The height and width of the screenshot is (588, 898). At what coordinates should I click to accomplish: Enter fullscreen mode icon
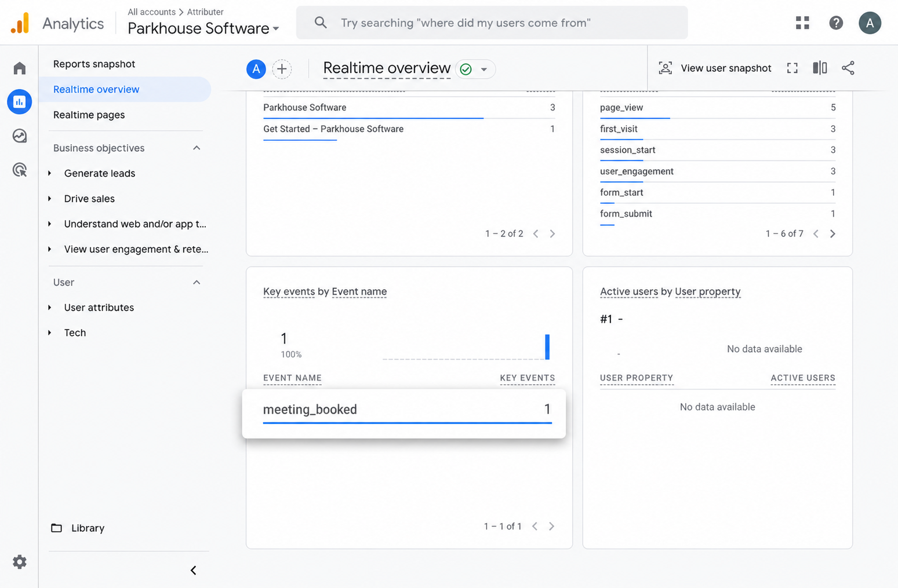[792, 68]
